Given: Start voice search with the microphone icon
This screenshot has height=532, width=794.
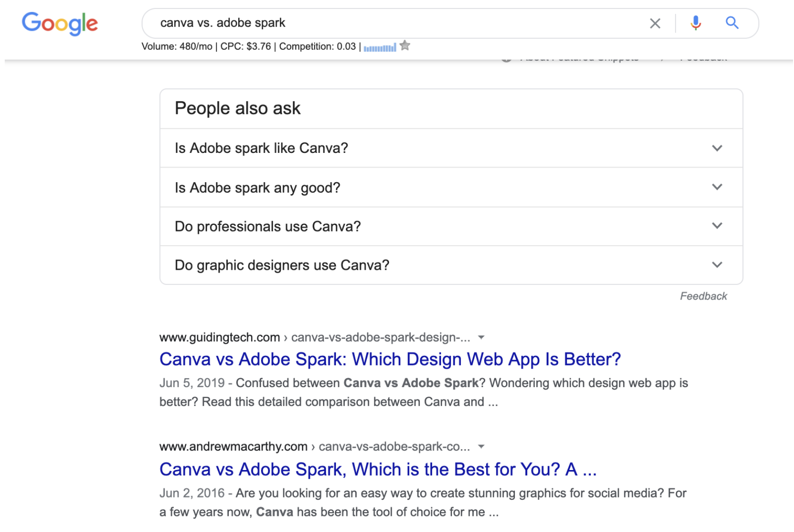Looking at the screenshot, I should [695, 23].
